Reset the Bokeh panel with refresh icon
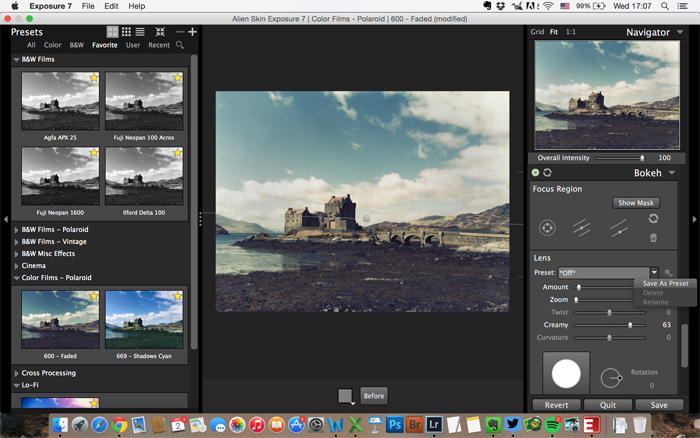Image resolution: width=700 pixels, height=438 pixels. point(547,173)
